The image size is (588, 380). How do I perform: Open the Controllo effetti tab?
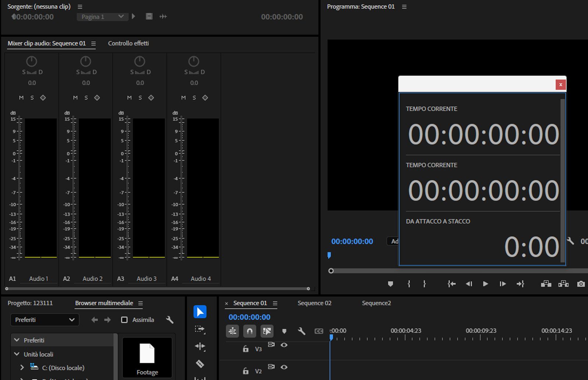click(x=128, y=43)
